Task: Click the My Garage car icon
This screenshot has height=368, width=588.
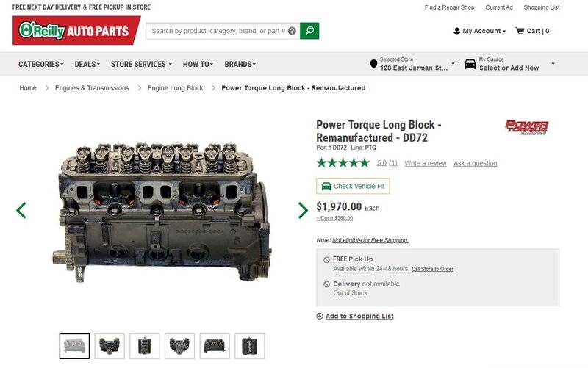Action: (x=470, y=64)
